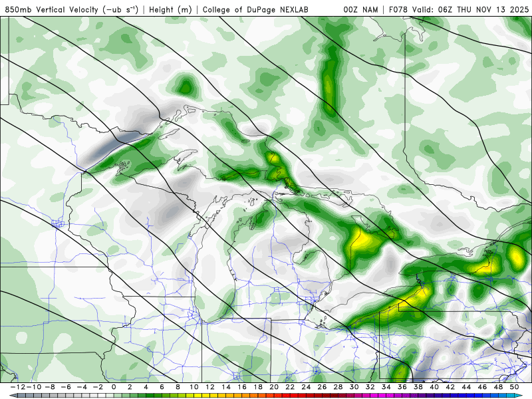Click the "28" color scale label
Viewport: 532px width, 399px height.
(338, 387)
